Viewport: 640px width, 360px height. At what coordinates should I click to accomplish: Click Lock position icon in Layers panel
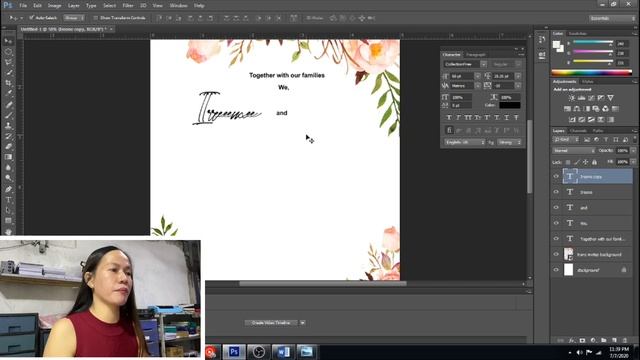coord(585,162)
